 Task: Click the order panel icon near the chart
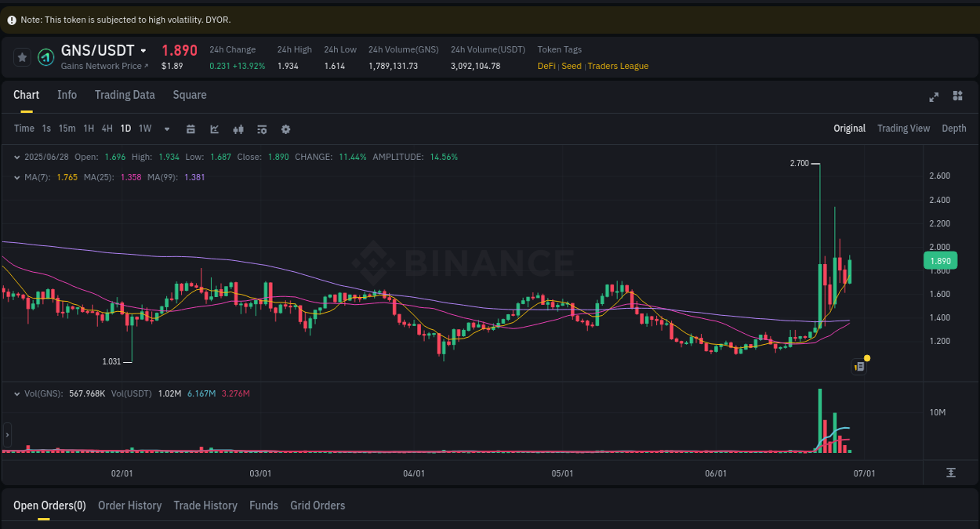tap(858, 366)
